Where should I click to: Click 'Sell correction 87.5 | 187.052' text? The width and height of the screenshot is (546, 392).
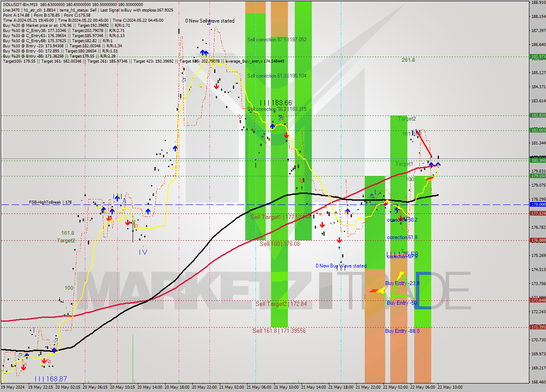tap(276, 39)
